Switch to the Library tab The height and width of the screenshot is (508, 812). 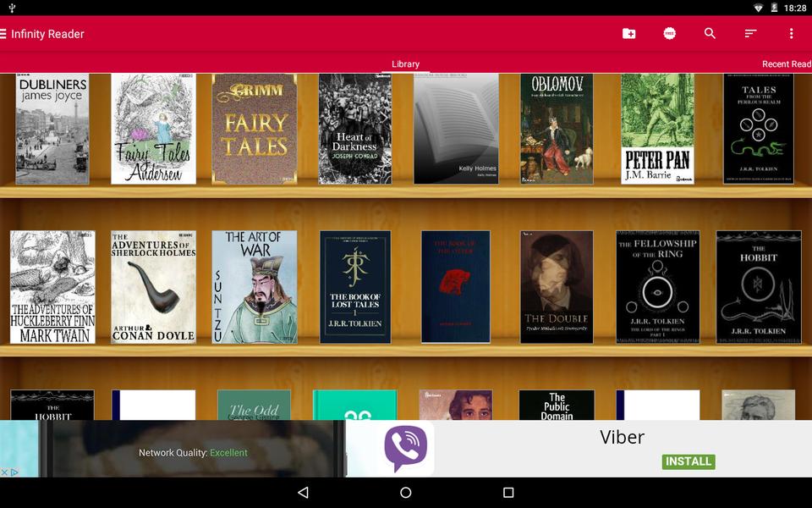click(405, 64)
